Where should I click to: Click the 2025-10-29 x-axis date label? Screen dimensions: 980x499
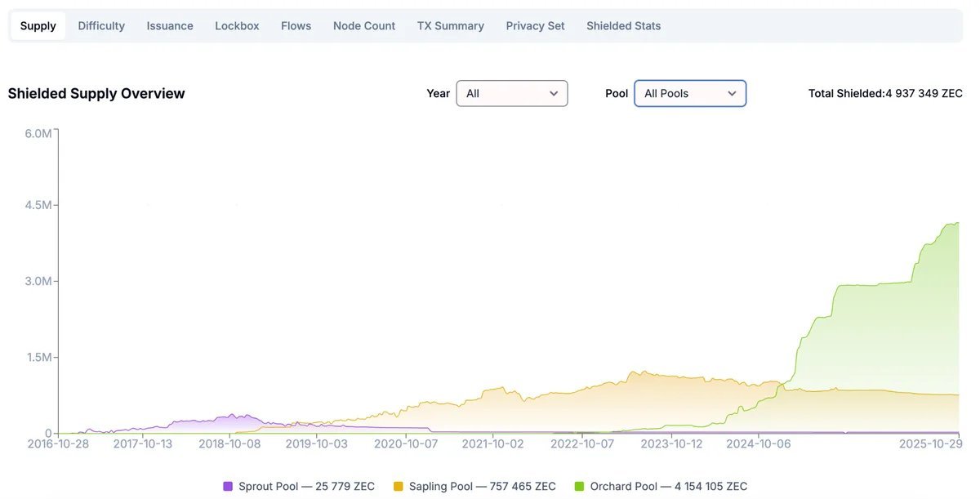coord(931,443)
